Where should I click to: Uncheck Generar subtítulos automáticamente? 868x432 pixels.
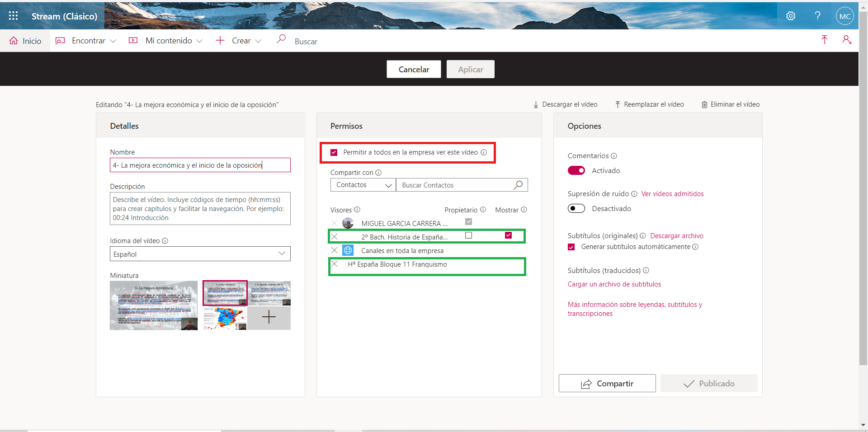[571, 247]
